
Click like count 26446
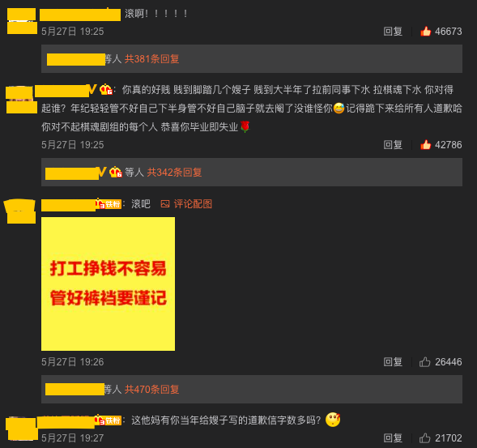pyautogui.click(x=449, y=362)
